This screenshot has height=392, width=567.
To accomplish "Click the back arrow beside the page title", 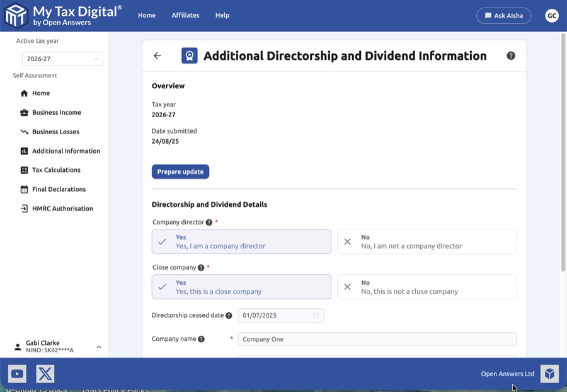I will click(157, 56).
